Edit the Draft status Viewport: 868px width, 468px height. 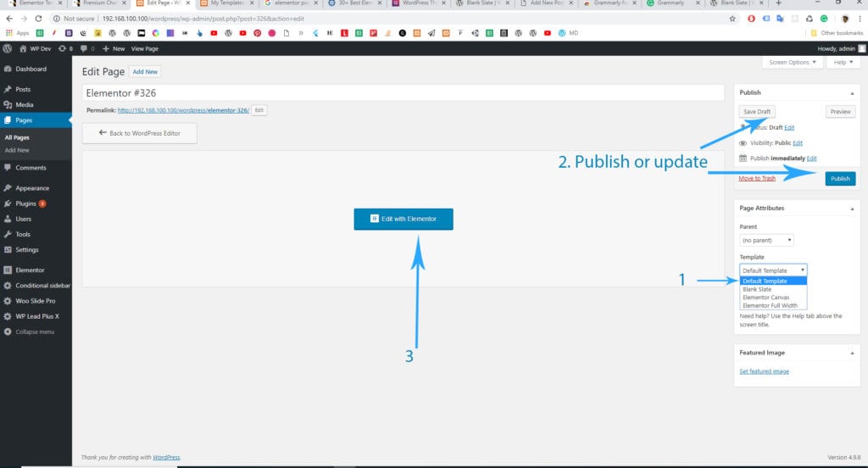pos(789,128)
